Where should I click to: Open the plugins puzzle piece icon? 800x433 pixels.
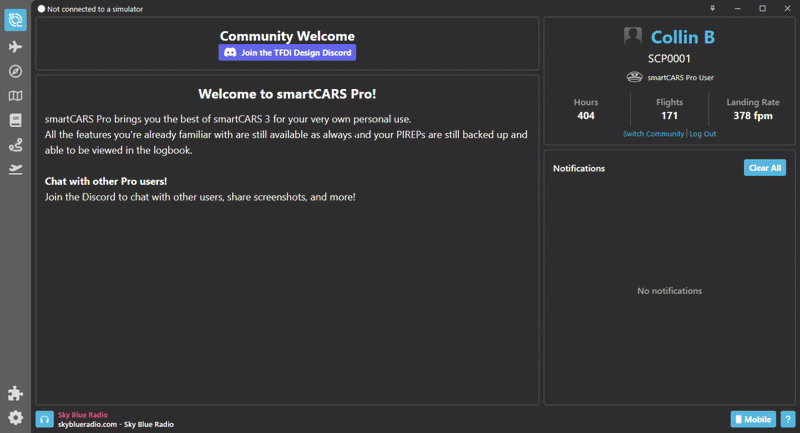tap(15, 393)
